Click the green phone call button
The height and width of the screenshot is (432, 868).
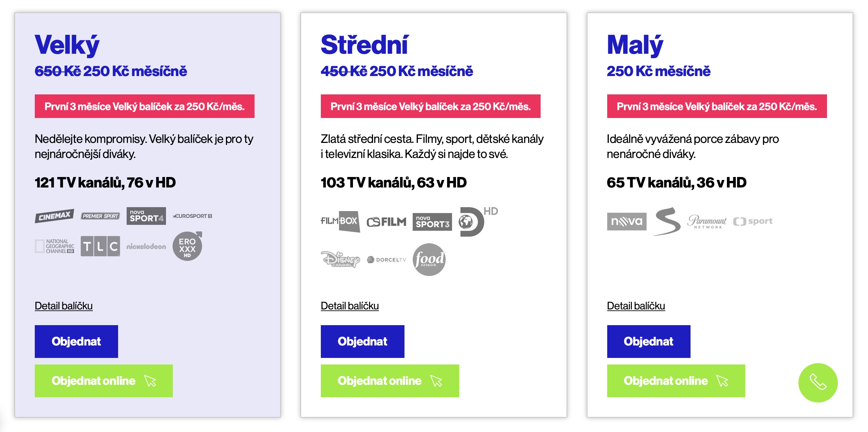pyautogui.click(x=817, y=382)
